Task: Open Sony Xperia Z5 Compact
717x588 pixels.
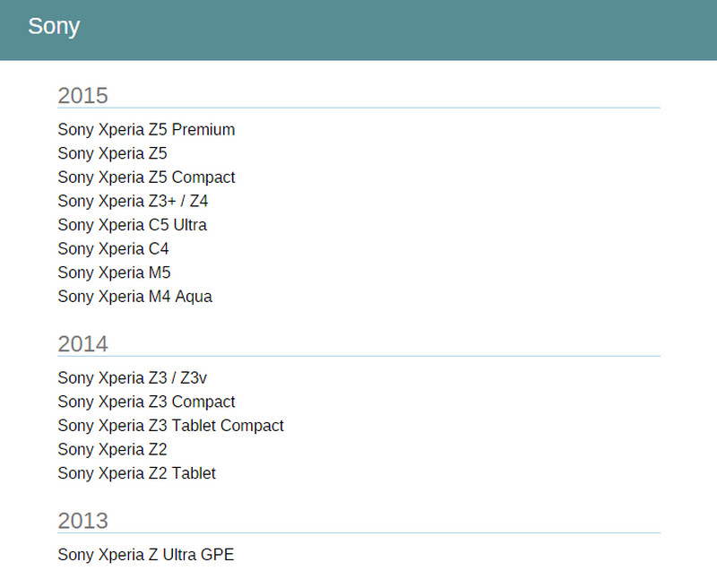Action: pos(146,177)
